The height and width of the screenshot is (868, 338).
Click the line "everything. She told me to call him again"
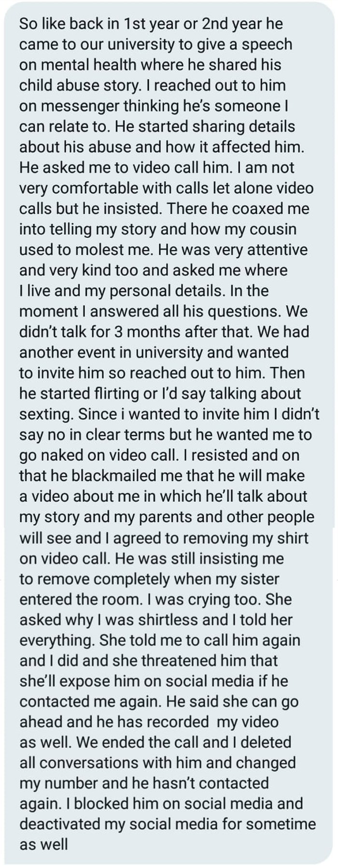click(160, 640)
